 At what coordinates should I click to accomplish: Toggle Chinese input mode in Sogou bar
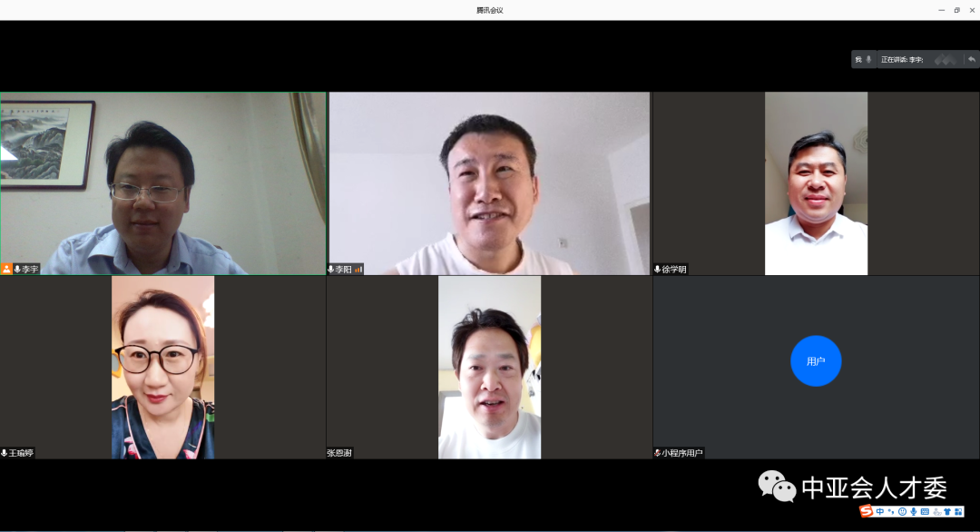coord(879,512)
